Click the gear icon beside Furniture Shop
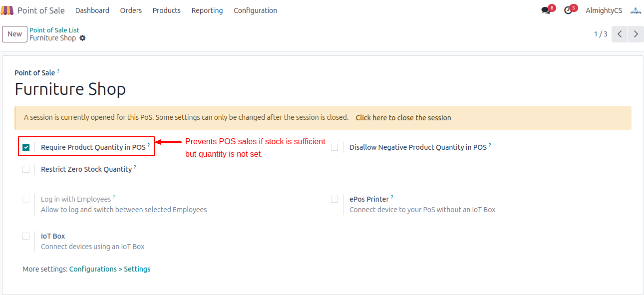The height and width of the screenshot is (295, 644). 83,38
